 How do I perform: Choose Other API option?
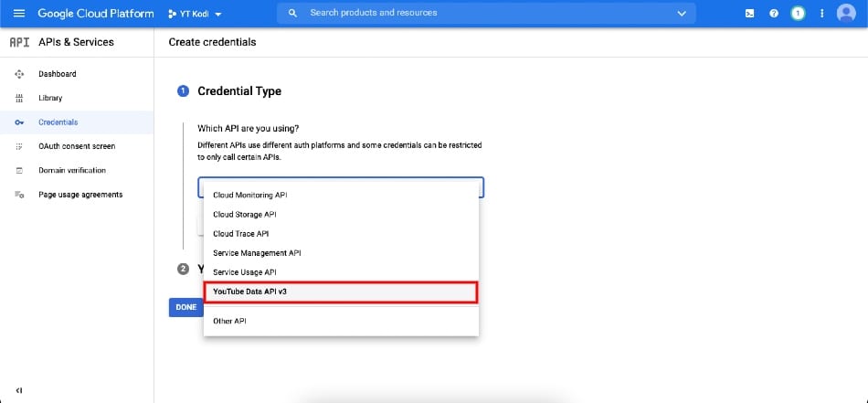[341, 321]
